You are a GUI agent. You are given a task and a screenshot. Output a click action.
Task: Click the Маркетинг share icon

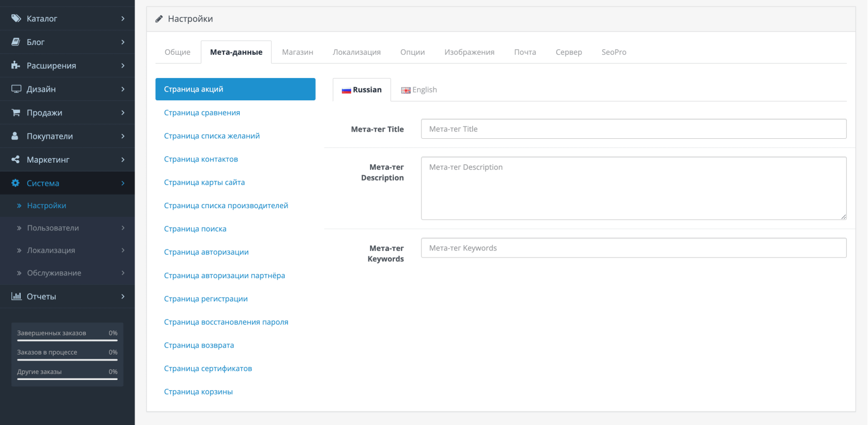pos(16,159)
